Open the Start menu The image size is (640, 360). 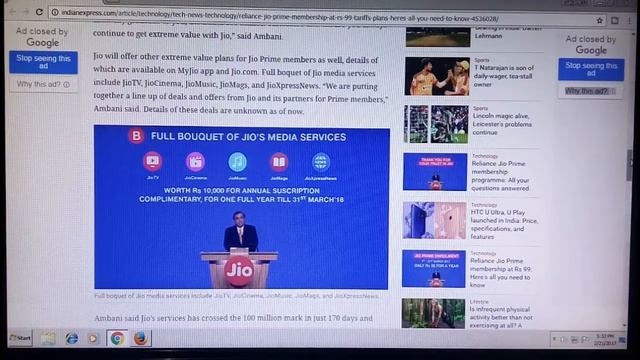point(20,338)
